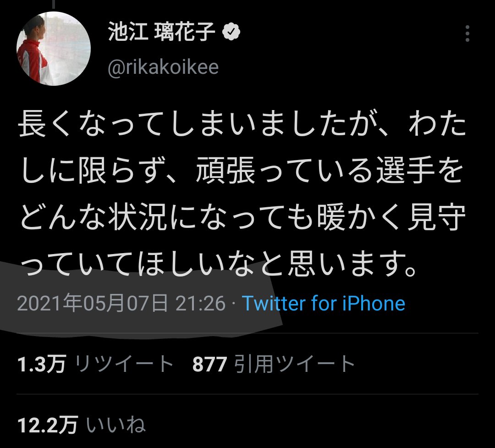Open quote tweets via 877 count

pyautogui.click(x=209, y=364)
